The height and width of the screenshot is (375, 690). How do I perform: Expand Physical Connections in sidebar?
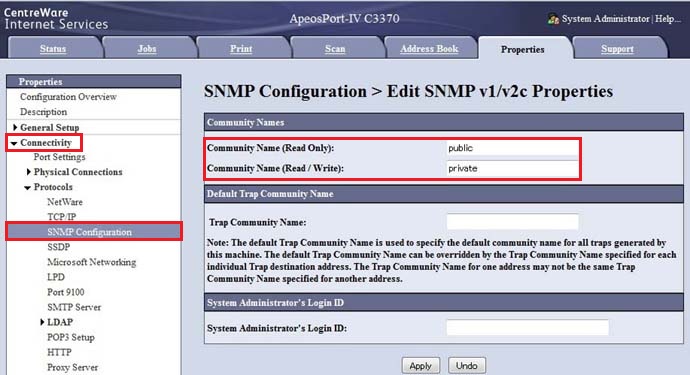coord(29,172)
